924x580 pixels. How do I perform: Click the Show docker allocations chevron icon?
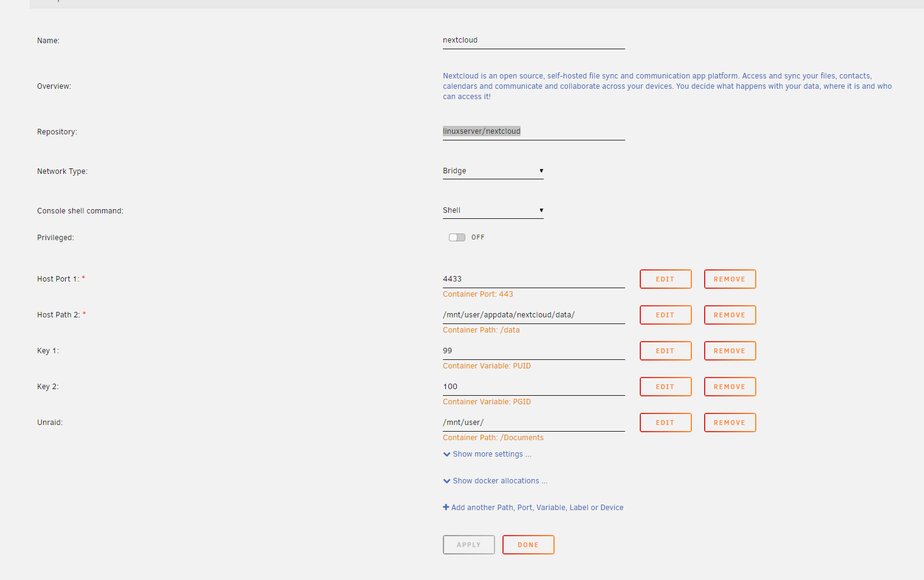(x=447, y=481)
